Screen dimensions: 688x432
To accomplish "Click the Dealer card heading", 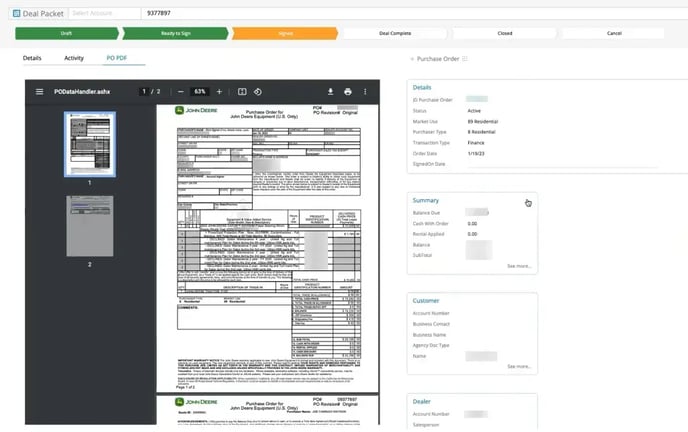I will pos(421,402).
